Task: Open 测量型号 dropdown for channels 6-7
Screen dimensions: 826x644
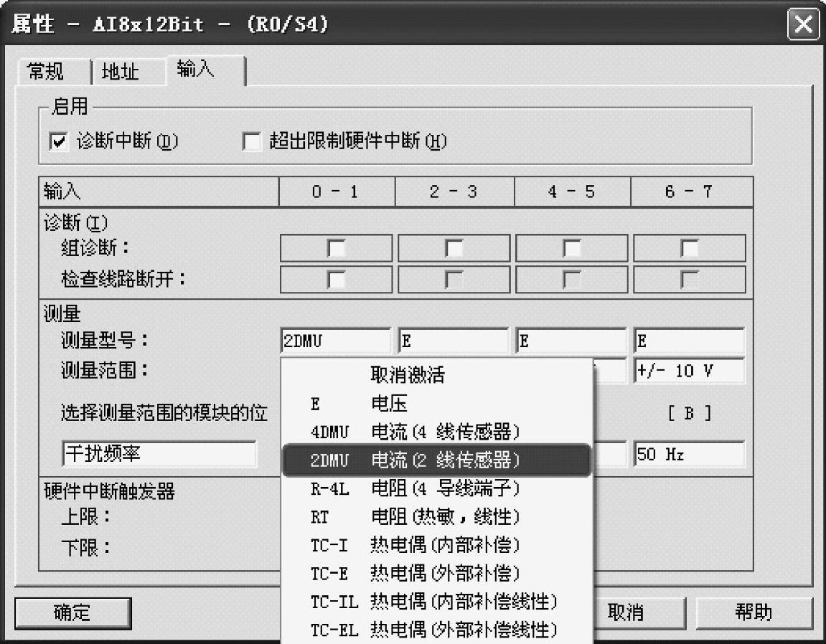Action: [690, 341]
